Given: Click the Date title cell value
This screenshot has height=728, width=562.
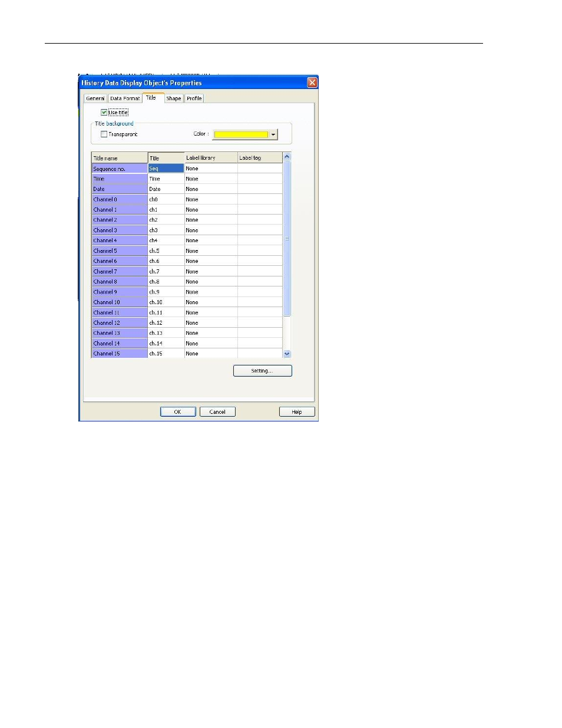Looking at the screenshot, I should point(166,189).
